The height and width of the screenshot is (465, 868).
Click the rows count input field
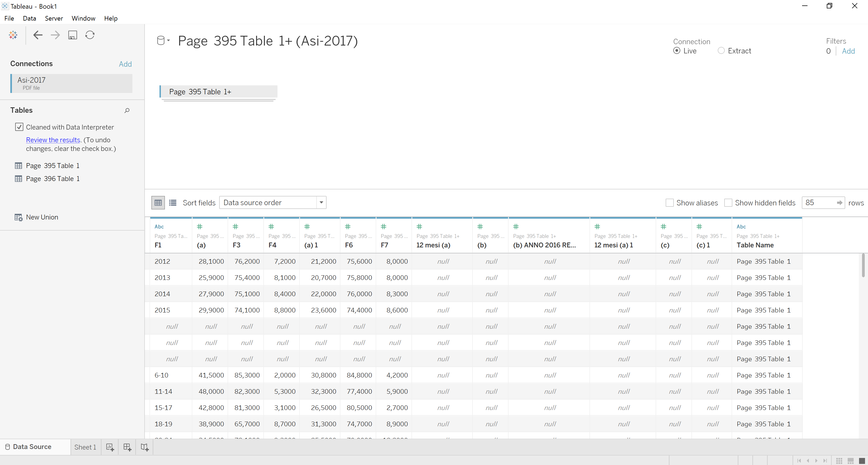tap(819, 203)
